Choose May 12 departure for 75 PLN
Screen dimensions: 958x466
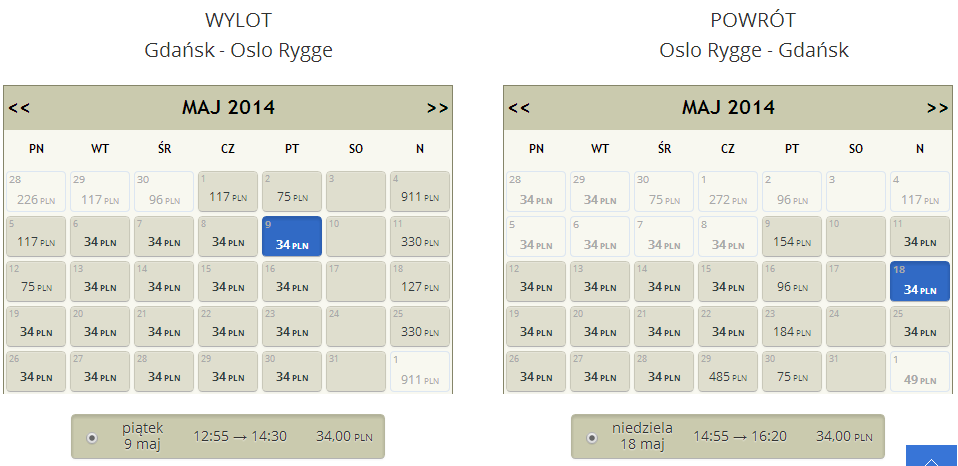(x=36, y=281)
